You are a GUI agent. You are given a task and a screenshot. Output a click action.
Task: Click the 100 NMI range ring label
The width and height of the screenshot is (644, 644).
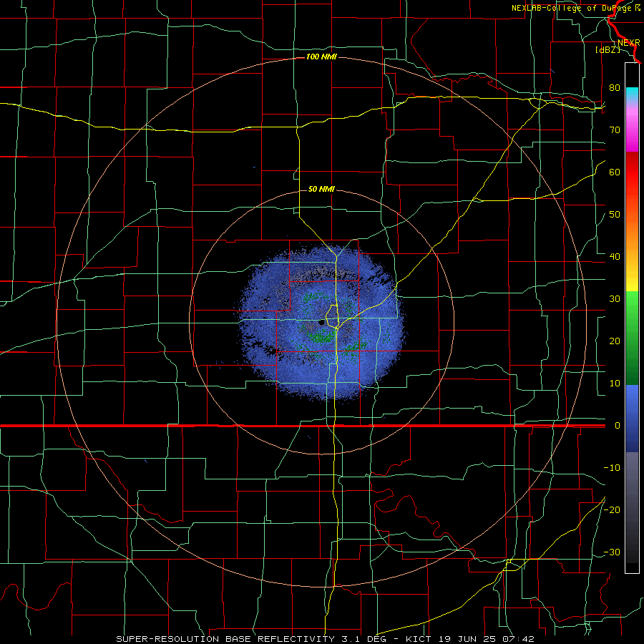(x=321, y=57)
